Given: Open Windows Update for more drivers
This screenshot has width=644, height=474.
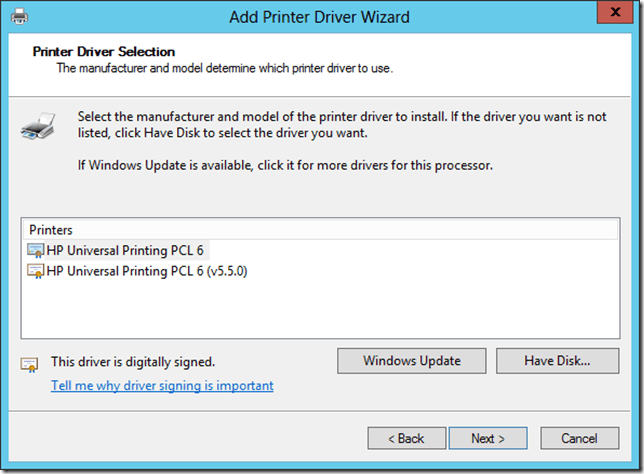Looking at the screenshot, I should [x=411, y=361].
